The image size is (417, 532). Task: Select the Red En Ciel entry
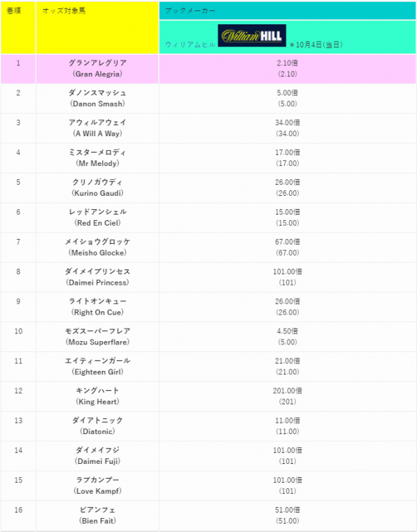pyautogui.click(x=97, y=218)
